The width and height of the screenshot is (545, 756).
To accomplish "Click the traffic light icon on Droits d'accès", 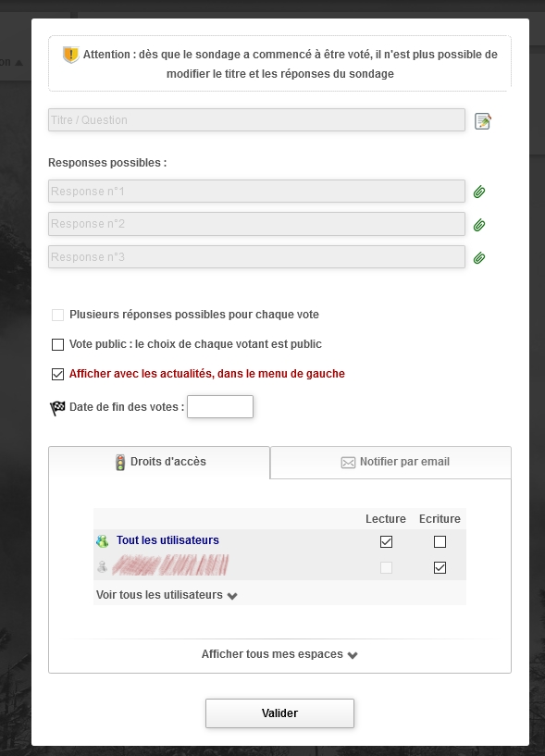I will [119, 463].
